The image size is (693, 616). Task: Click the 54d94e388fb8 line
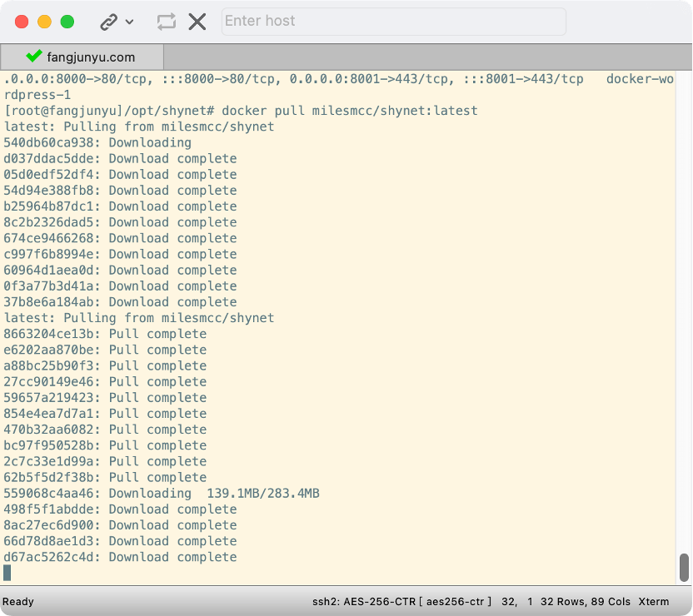point(120,191)
